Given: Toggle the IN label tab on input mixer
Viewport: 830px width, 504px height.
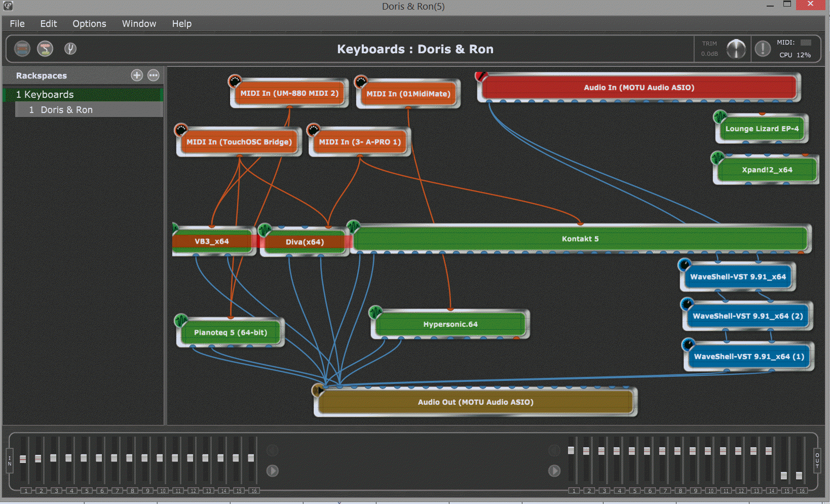Looking at the screenshot, I should pos(10,460).
